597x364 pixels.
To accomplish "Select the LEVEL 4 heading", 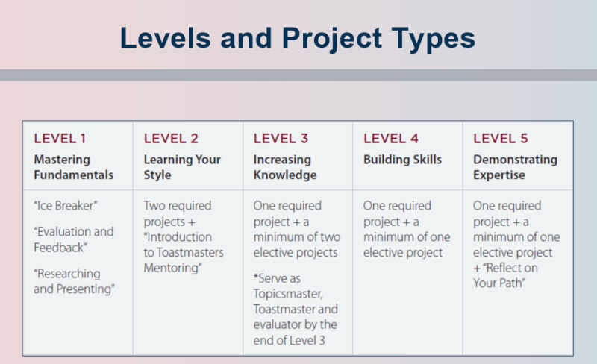I will tap(390, 139).
